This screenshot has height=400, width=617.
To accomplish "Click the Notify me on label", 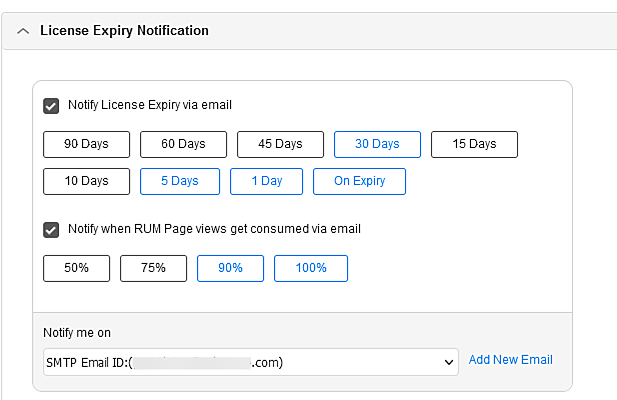I will pos(77,332).
